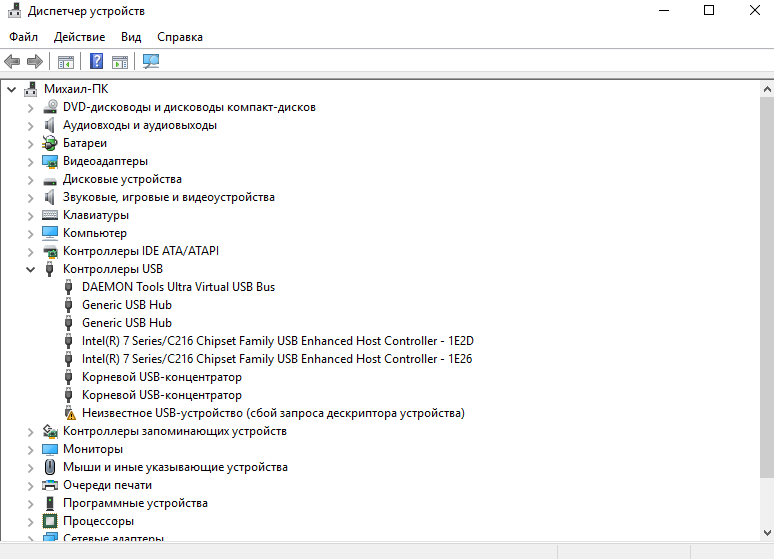This screenshot has width=774, height=559.
Task: Click the Звуковые, игровые и видеоустройства icon
Action: coord(49,197)
